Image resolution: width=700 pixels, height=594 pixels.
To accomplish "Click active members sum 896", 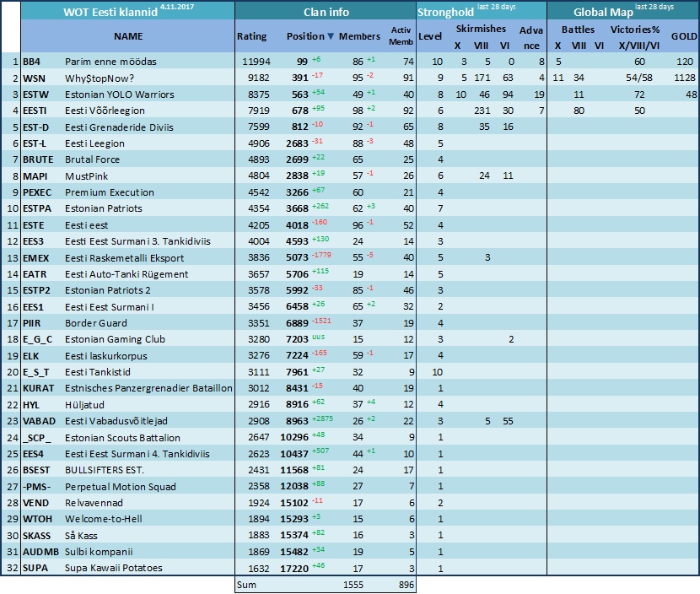I will coord(407,585).
